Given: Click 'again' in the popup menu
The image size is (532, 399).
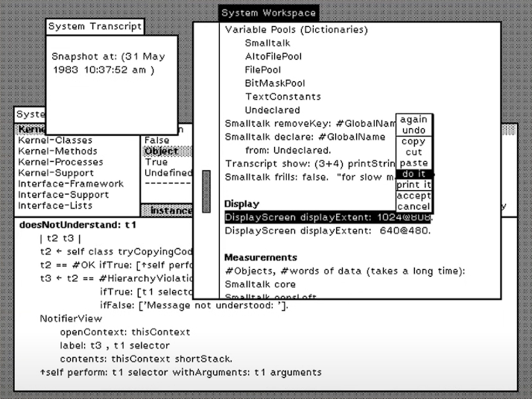Looking at the screenshot, I should click(414, 119).
